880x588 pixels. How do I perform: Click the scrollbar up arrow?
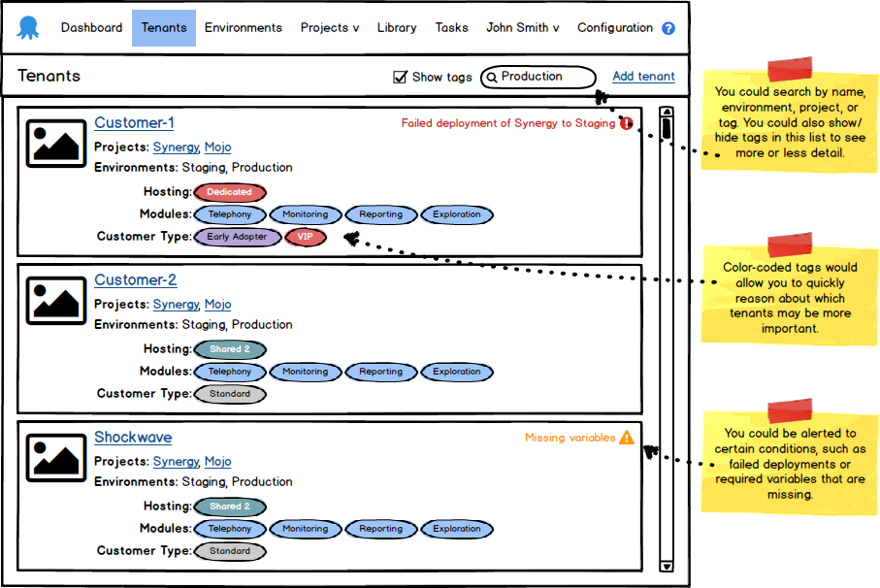[x=666, y=113]
